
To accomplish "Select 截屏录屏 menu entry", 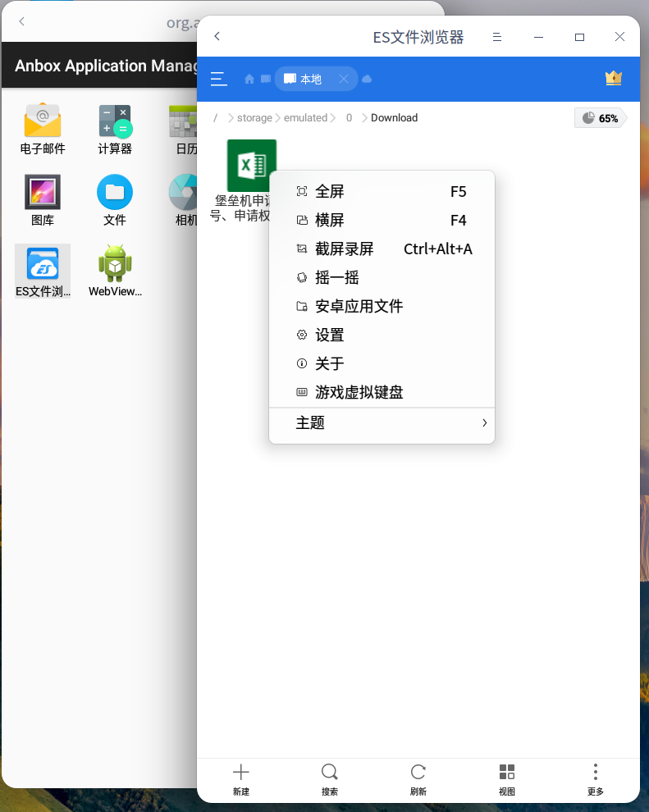I will (x=382, y=249).
